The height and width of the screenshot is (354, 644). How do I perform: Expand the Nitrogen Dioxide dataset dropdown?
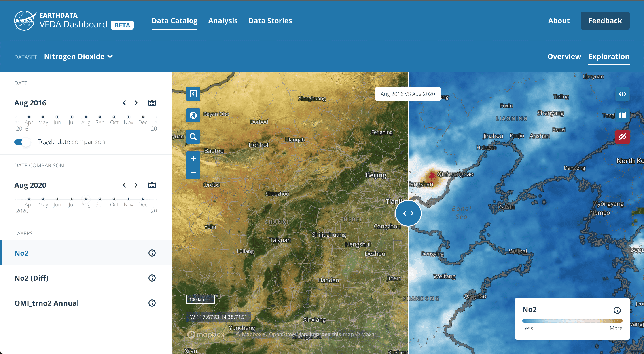click(x=78, y=57)
